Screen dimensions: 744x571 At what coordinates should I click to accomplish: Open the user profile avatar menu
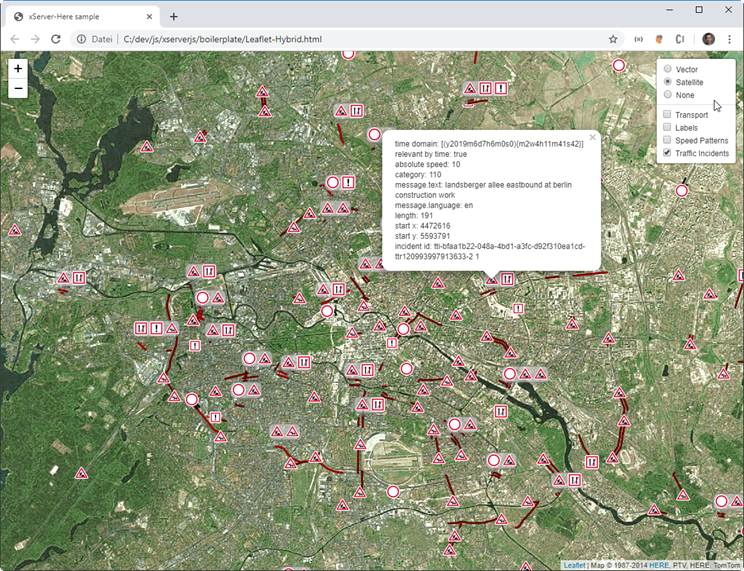coord(708,39)
